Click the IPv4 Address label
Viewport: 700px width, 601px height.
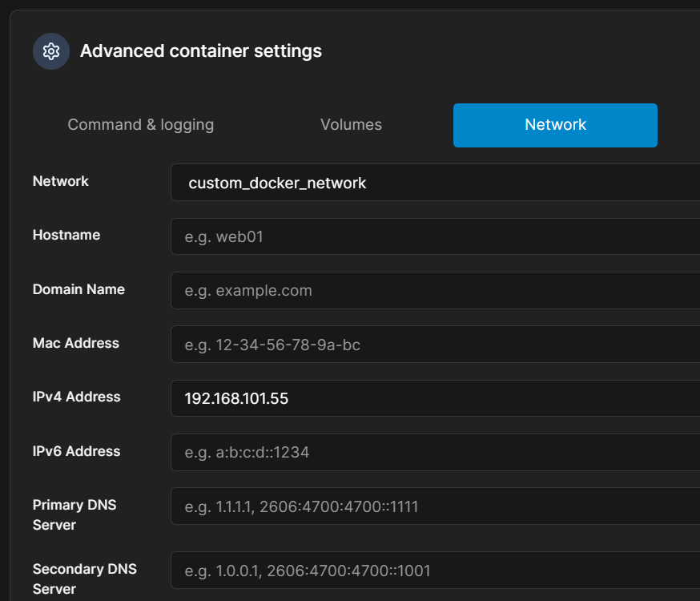[x=76, y=397]
